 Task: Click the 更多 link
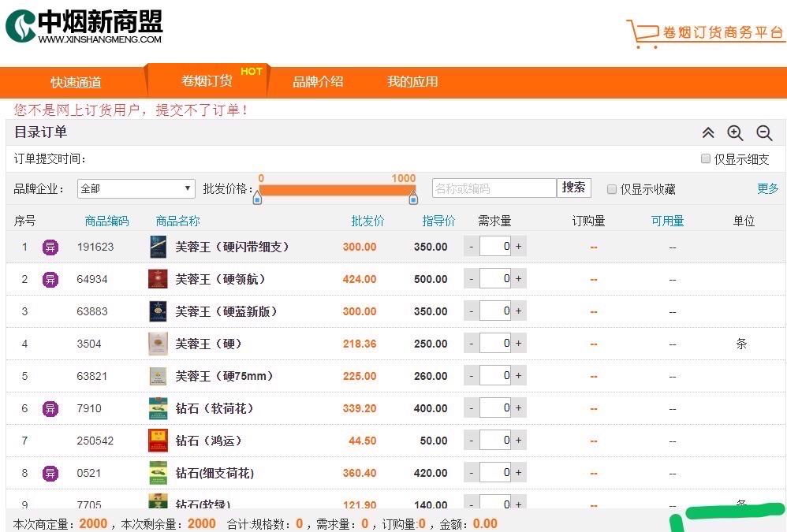click(x=768, y=188)
